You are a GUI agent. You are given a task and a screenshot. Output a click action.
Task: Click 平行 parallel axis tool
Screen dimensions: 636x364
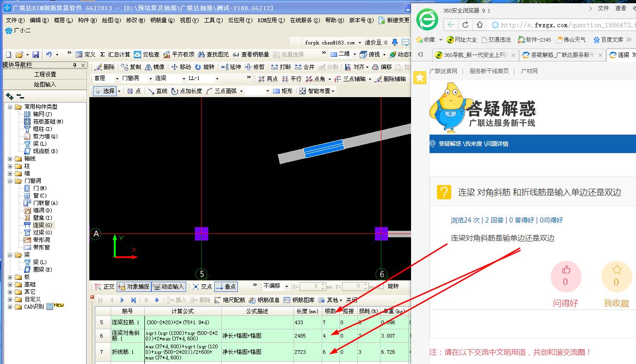pos(292,79)
